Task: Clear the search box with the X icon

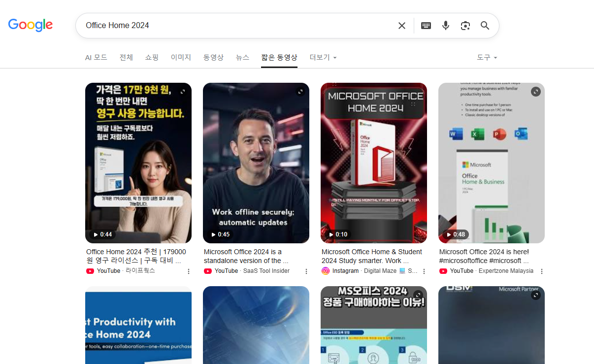Action: [402, 26]
